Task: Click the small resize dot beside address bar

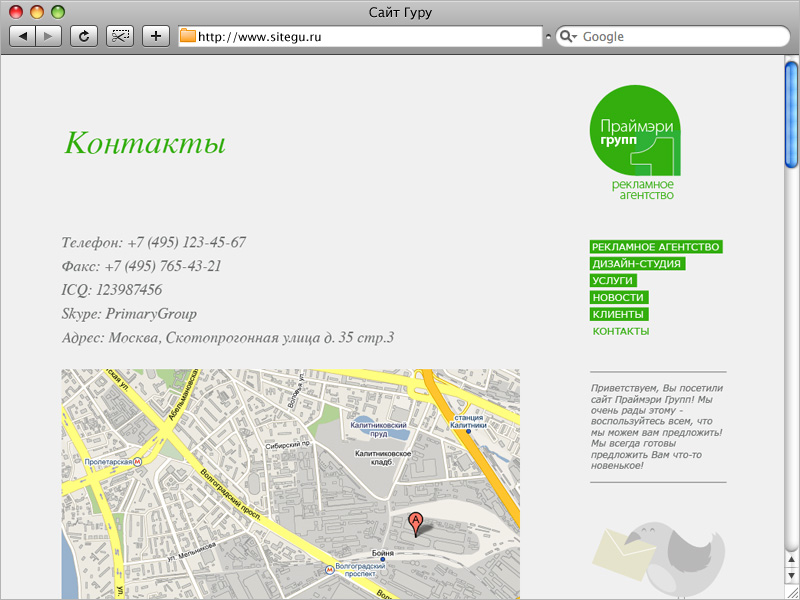Action: pos(548,37)
